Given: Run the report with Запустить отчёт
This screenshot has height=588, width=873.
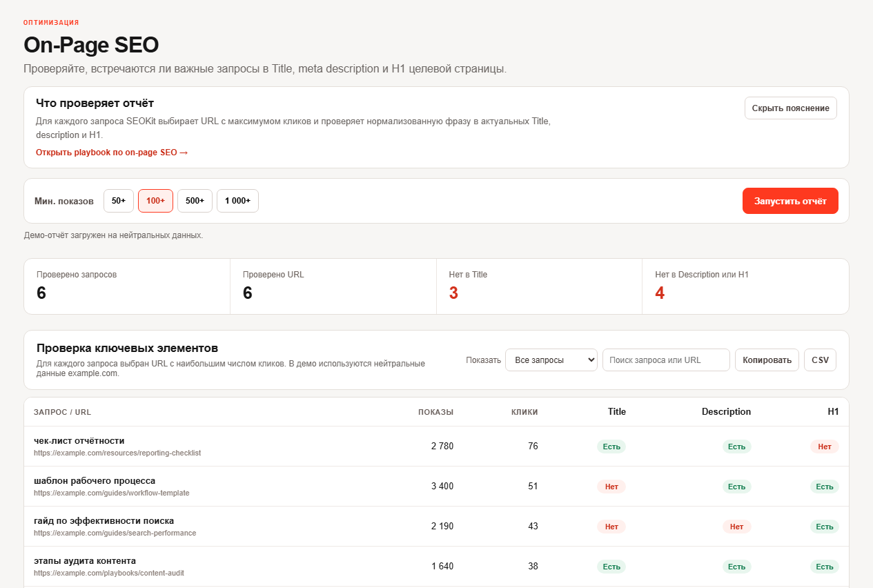Looking at the screenshot, I should [790, 201].
